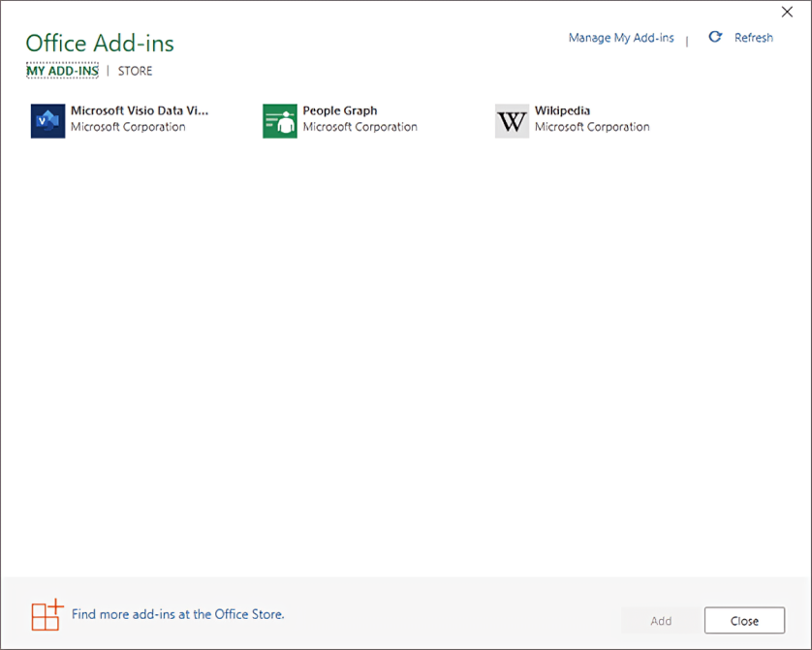Switch to the MY ADD-INS tab
812x650 pixels.
coord(62,71)
